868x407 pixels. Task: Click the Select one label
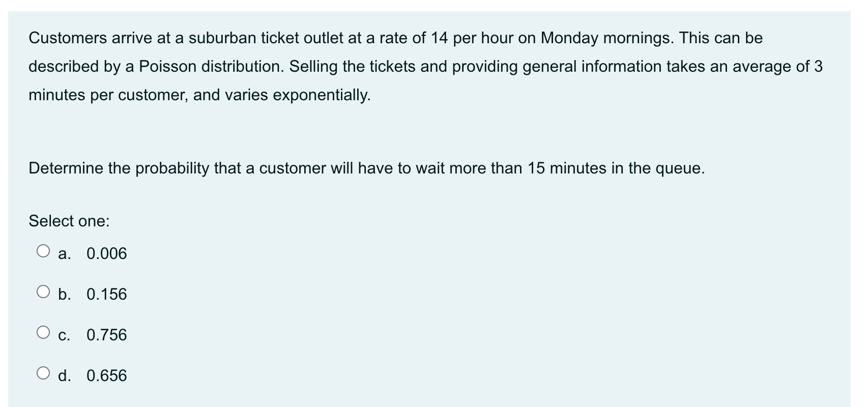click(69, 220)
